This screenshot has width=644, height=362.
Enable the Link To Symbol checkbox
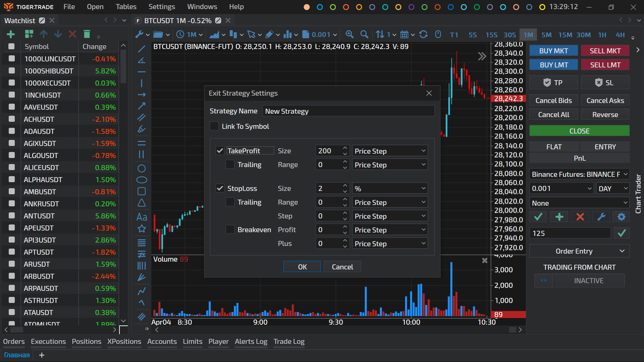click(x=214, y=126)
